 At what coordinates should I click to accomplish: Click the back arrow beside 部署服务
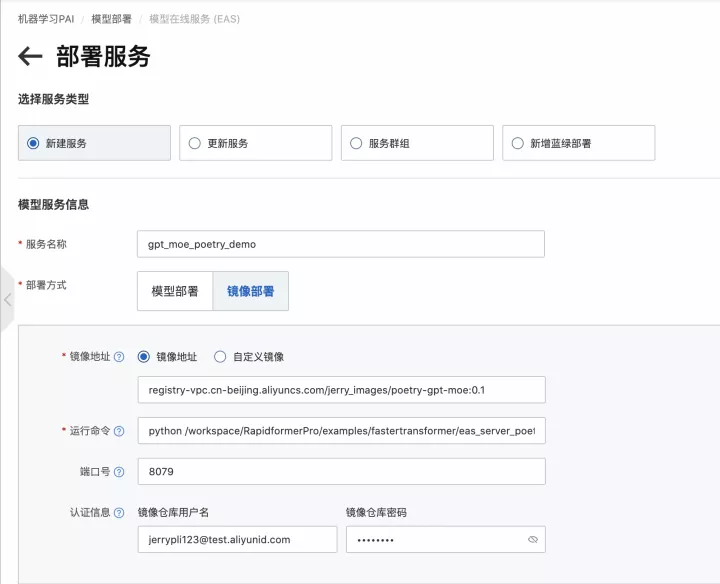click(30, 57)
